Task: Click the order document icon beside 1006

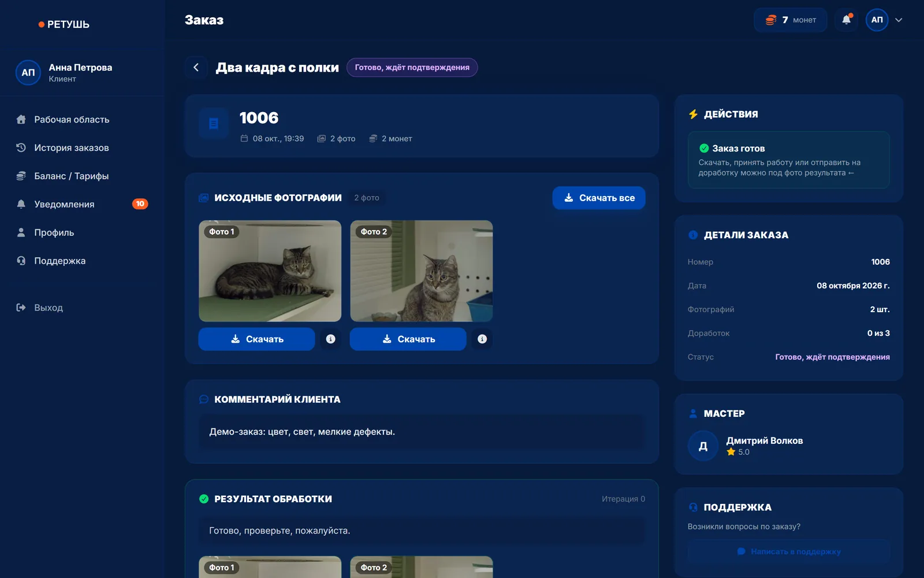Action: pyautogui.click(x=214, y=124)
